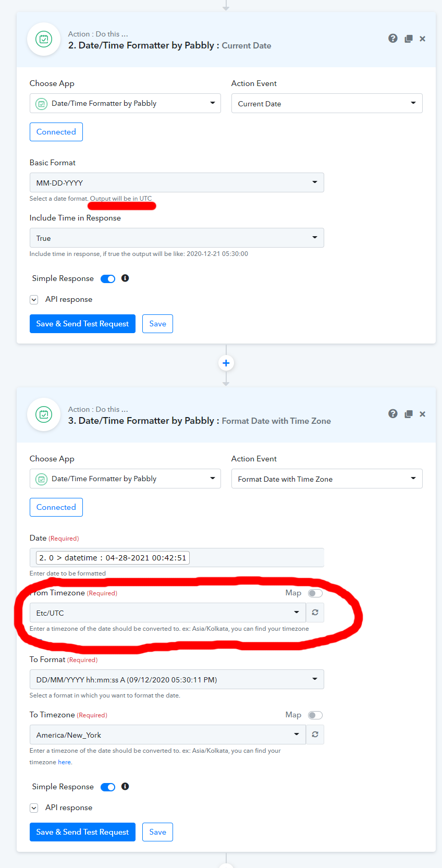442x868 pixels.
Task: Expand API response in step 2
Action: [x=34, y=299]
